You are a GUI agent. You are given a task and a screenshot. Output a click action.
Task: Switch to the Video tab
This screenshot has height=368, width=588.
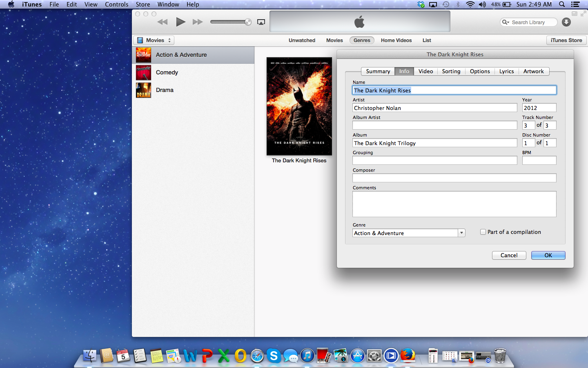point(425,71)
